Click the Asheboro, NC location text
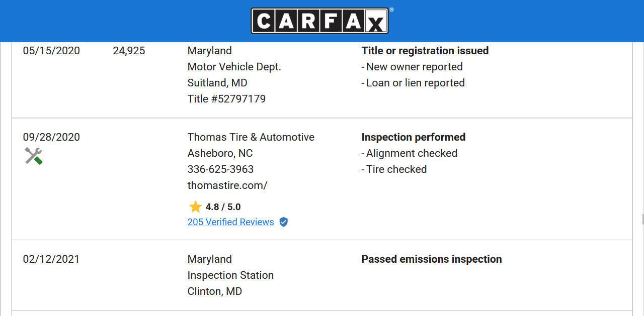This screenshot has height=316, width=644. tap(220, 153)
